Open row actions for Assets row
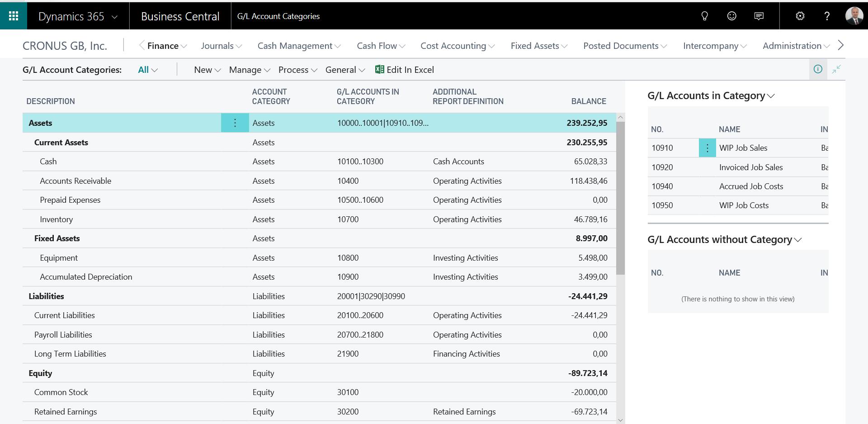The height and width of the screenshot is (424, 868). (x=235, y=123)
